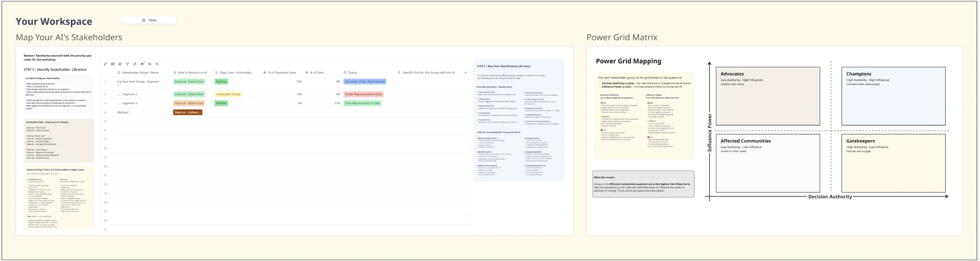Select the Internal - Indirect role tag
Screen dimensions: 980x261
(x=188, y=112)
